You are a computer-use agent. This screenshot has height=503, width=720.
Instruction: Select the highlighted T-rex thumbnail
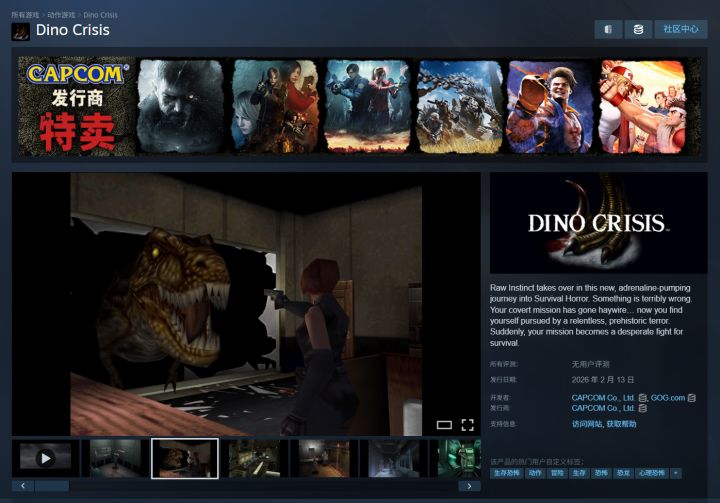[x=185, y=458]
